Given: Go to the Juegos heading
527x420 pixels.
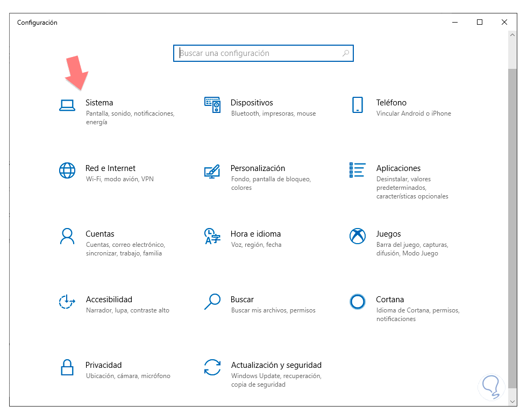Looking at the screenshot, I should (x=388, y=234).
